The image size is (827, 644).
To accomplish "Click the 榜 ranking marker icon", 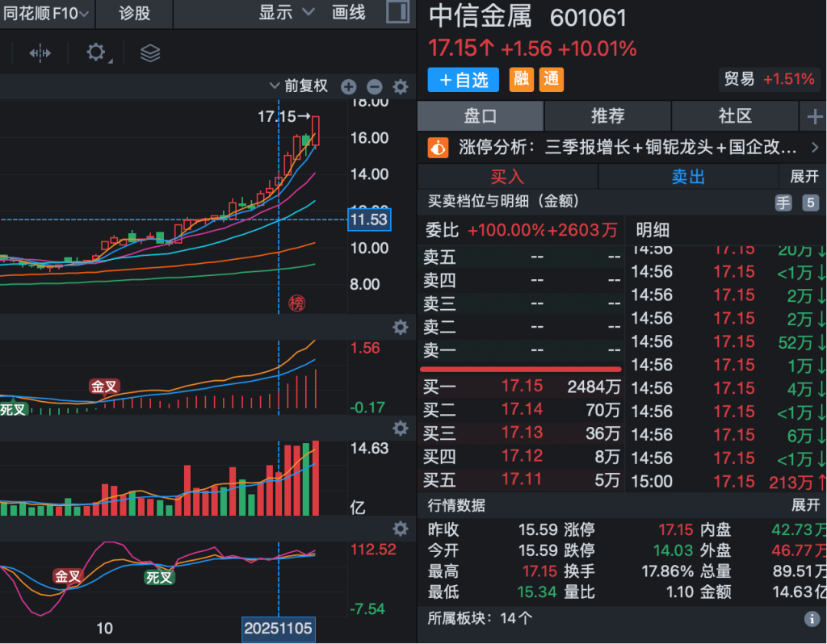I will [297, 303].
